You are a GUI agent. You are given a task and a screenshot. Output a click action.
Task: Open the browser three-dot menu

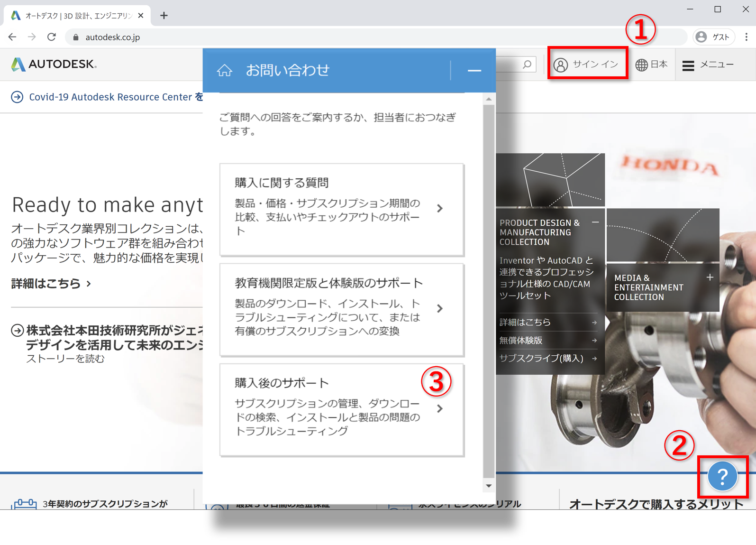[746, 37]
